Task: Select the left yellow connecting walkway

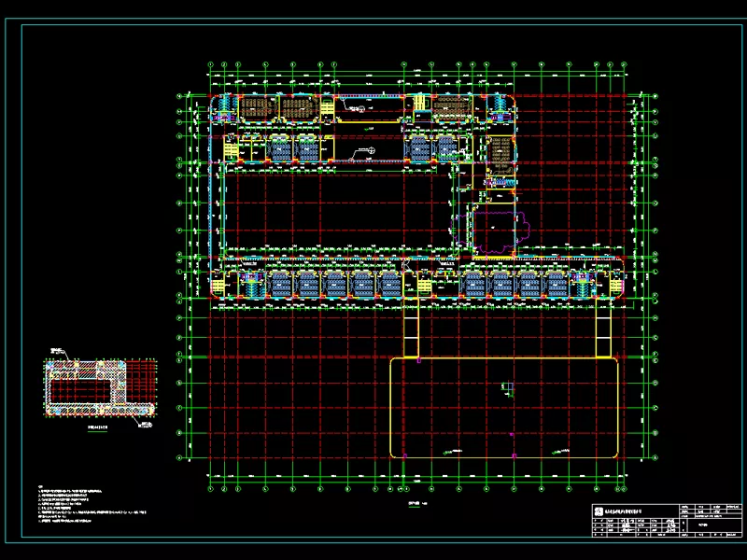Action: (x=410, y=333)
